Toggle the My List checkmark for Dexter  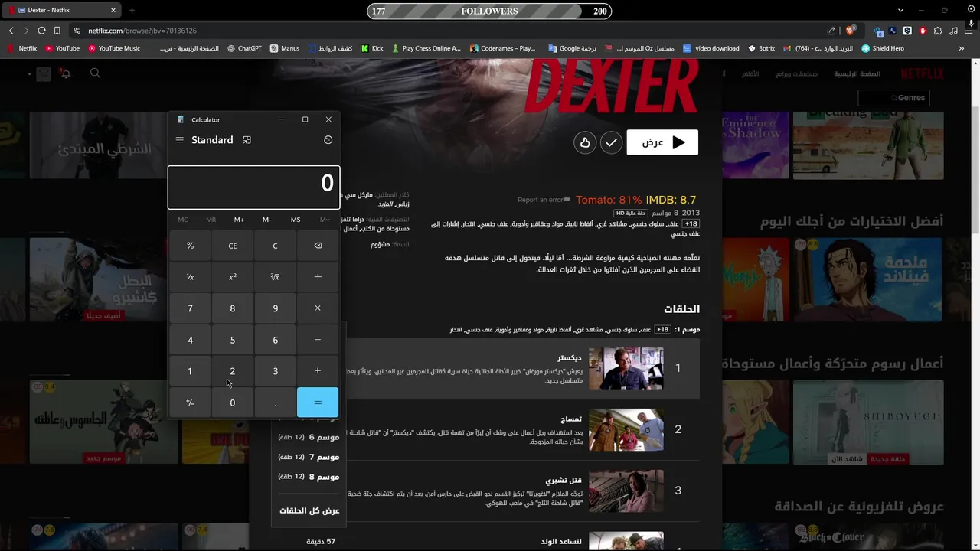(611, 142)
